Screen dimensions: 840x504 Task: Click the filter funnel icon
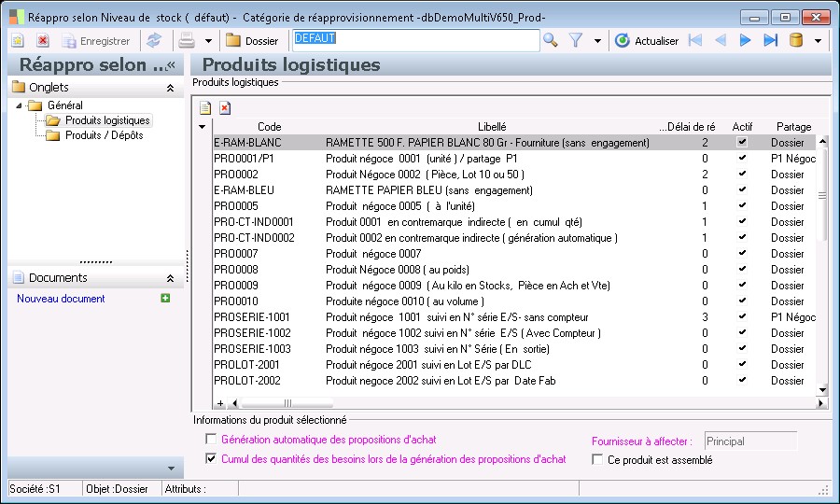pyautogui.click(x=576, y=41)
